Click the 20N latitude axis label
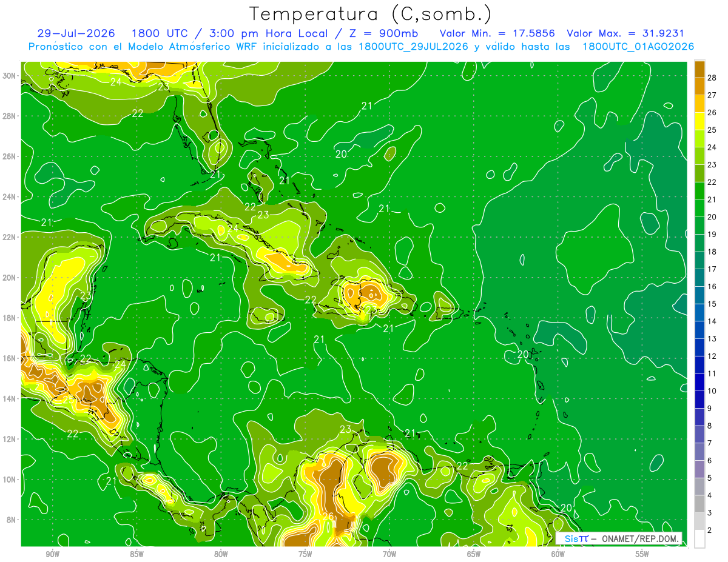The image size is (728, 562). pyautogui.click(x=9, y=278)
